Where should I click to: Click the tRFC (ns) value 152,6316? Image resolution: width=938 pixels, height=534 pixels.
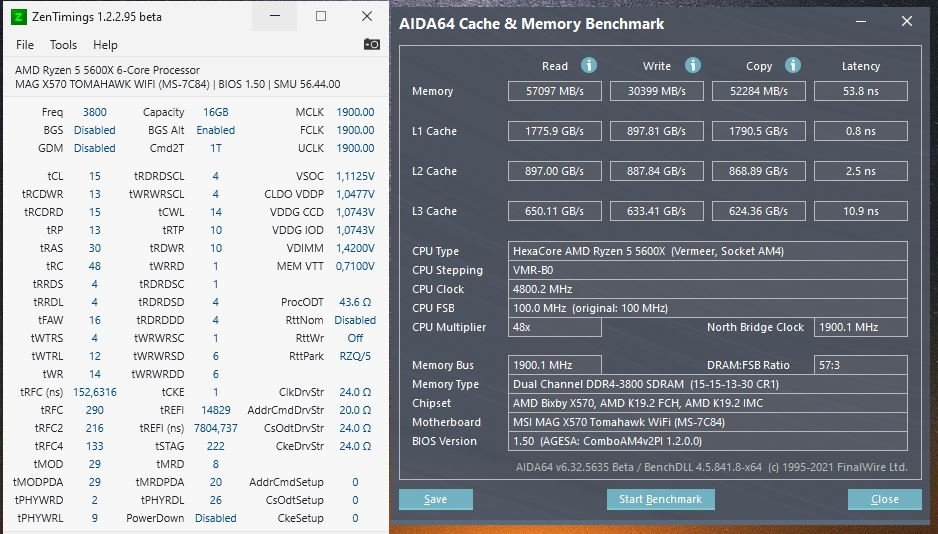pyautogui.click(x=95, y=392)
